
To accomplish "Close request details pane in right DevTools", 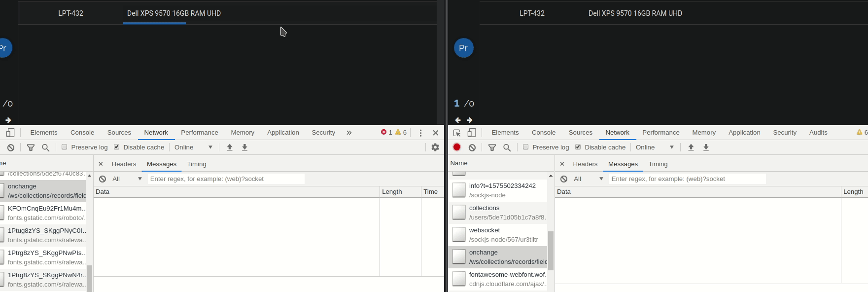I will click(x=562, y=164).
